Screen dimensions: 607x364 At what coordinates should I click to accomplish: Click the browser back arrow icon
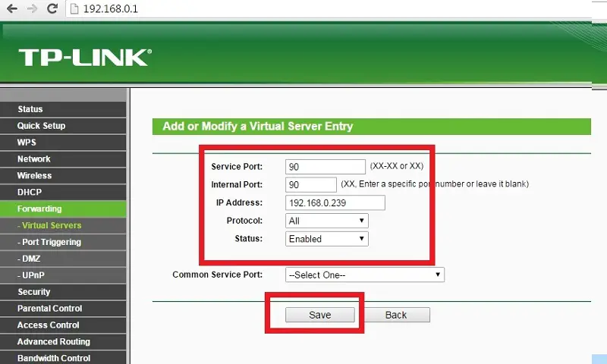[12, 8]
